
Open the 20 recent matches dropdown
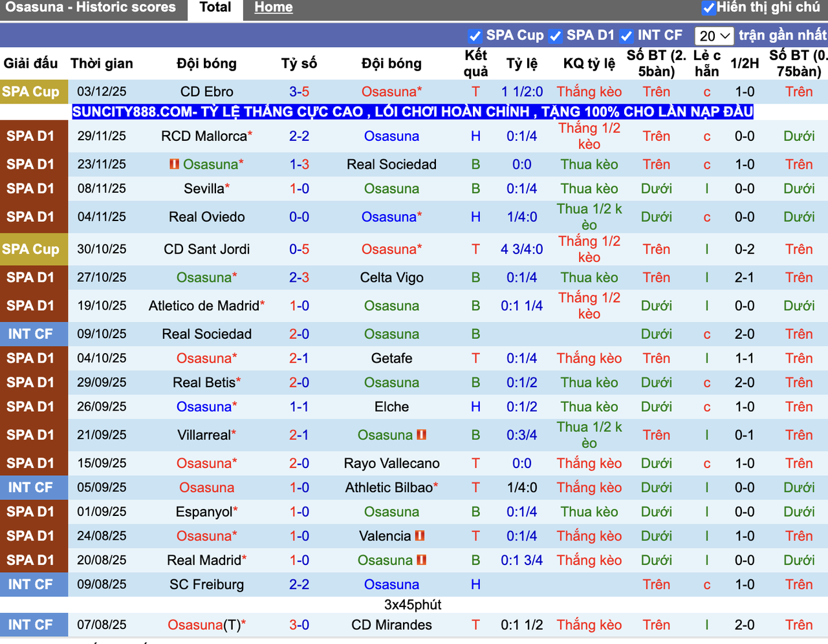click(x=714, y=36)
